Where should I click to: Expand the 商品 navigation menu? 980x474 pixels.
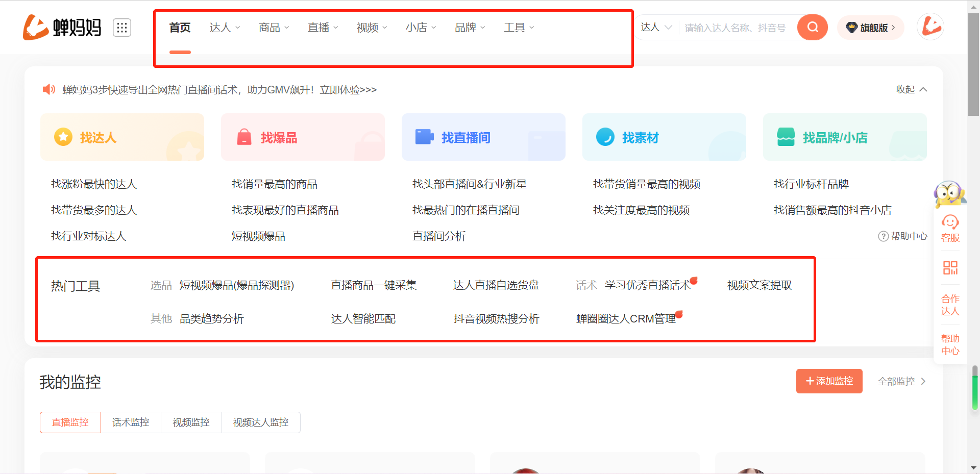[274, 28]
